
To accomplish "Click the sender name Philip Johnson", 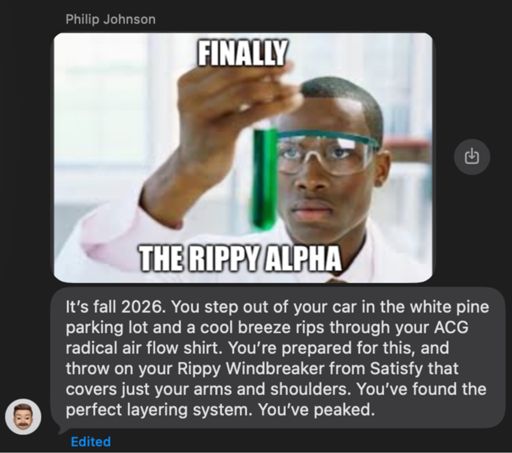I will pos(111,19).
